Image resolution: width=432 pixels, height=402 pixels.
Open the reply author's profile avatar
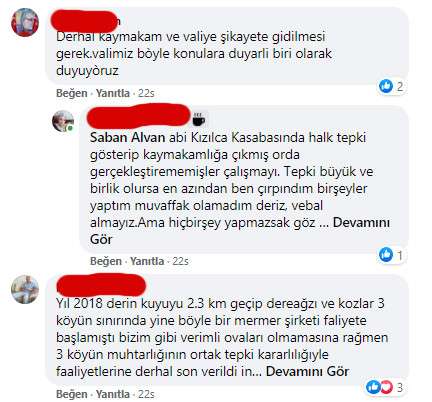tap(63, 121)
